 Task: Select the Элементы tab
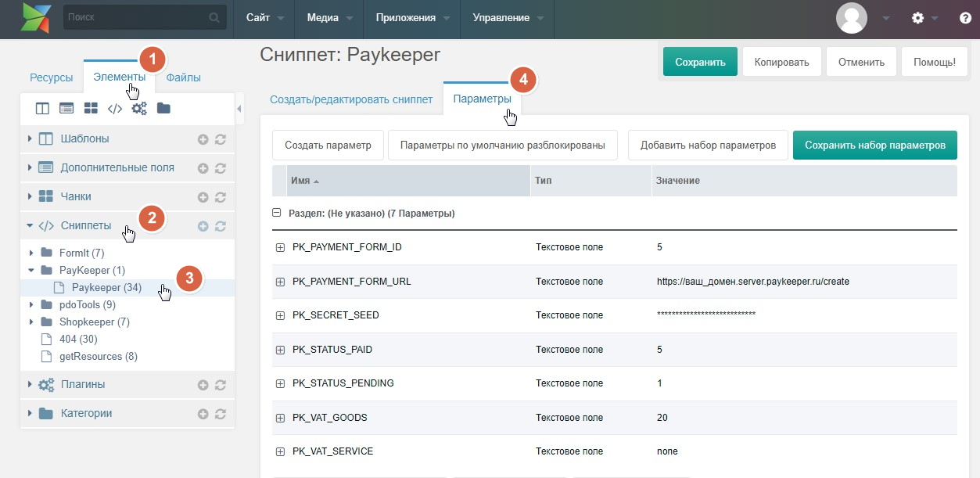pos(119,77)
